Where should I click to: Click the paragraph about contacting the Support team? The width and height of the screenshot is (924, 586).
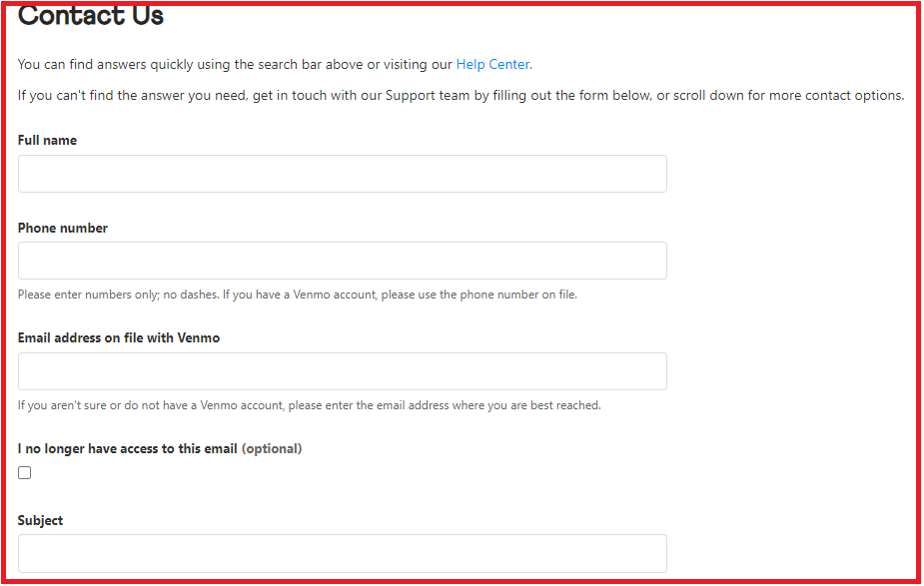[461, 96]
